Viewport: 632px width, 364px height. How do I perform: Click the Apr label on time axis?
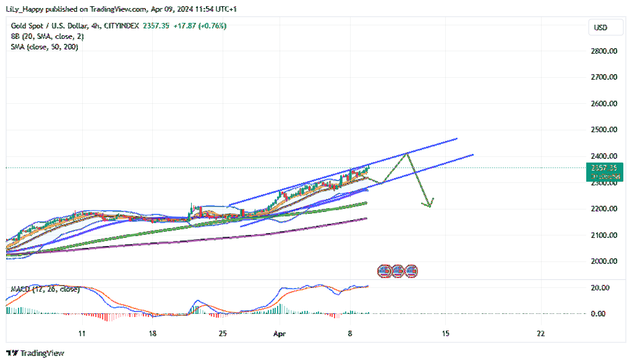(x=280, y=334)
